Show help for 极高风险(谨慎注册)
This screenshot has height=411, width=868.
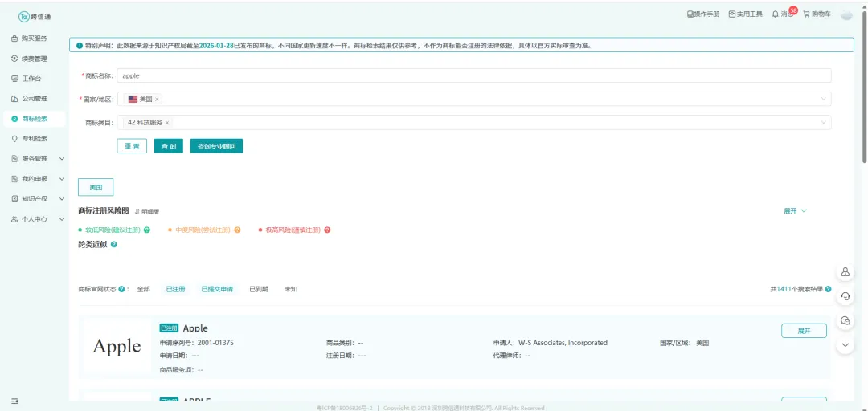[327, 230]
